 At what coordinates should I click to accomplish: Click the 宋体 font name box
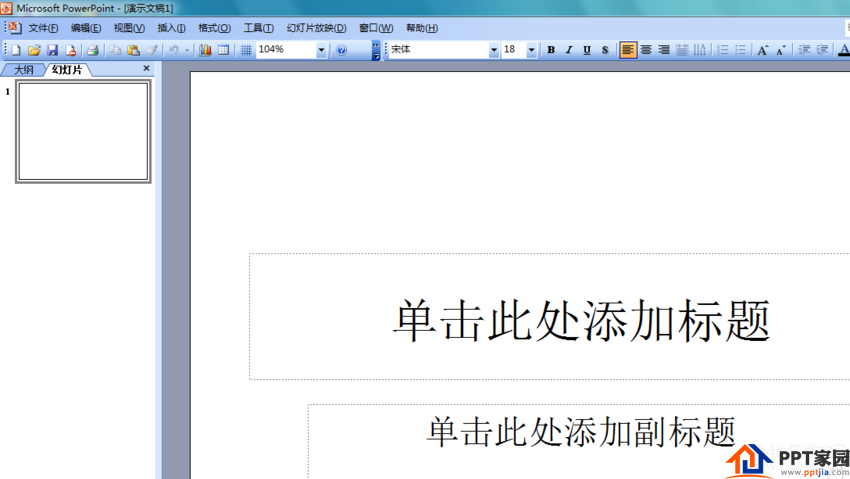[x=438, y=50]
